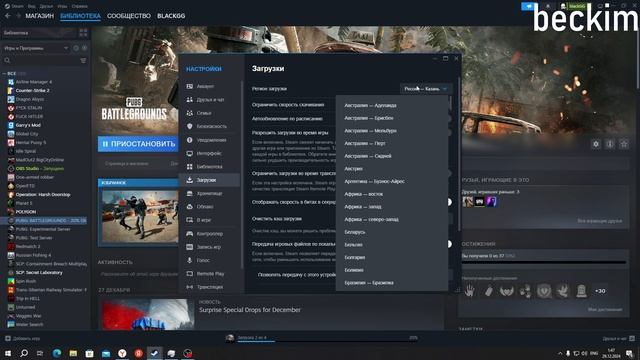Image resolution: width=640 pixels, height=360 pixels.
Task: Select Австрия download region
Action: click(x=353, y=169)
